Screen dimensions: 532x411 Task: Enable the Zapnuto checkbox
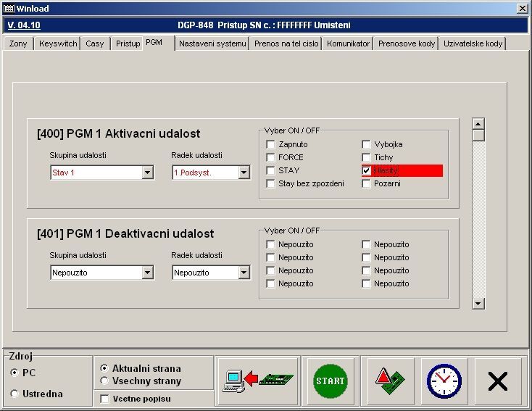(x=271, y=145)
